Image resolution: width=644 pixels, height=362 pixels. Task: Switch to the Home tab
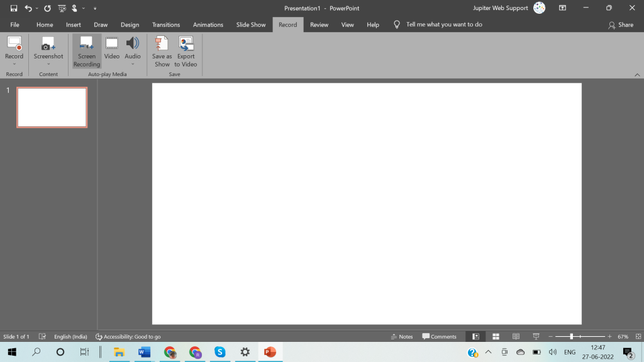[x=45, y=25]
